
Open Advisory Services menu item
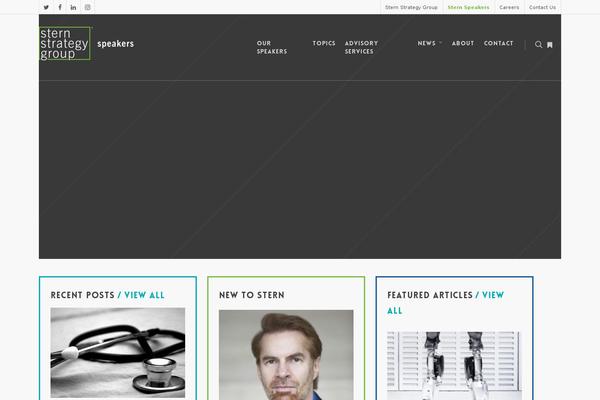click(x=361, y=47)
